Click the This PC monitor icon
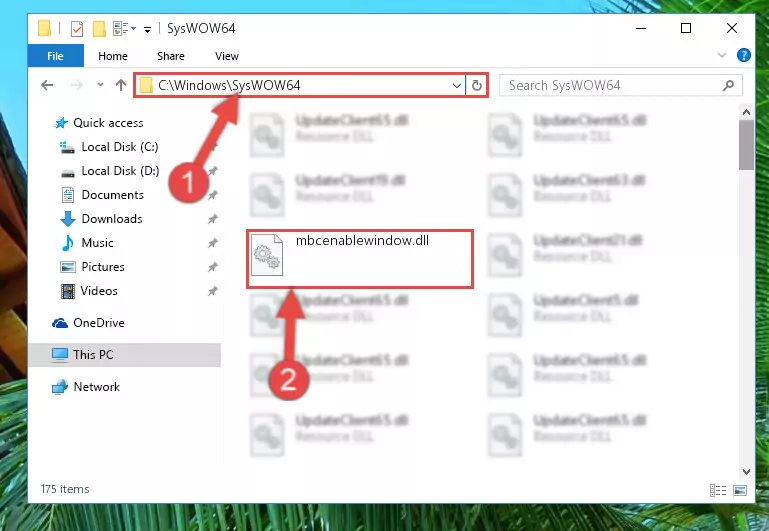Viewport: 769px width, 531px height. click(60, 354)
